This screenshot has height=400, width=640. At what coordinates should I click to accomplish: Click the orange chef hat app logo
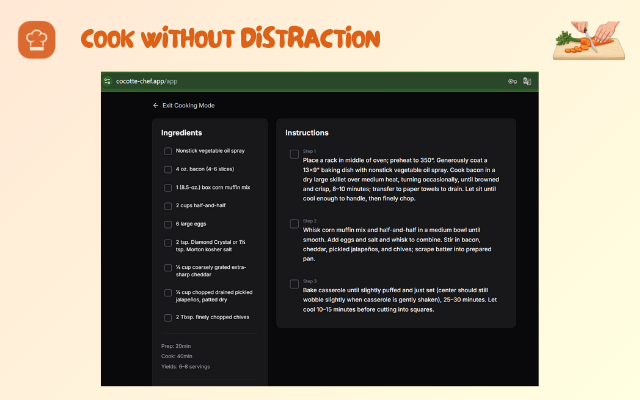pyautogui.click(x=37, y=40)
